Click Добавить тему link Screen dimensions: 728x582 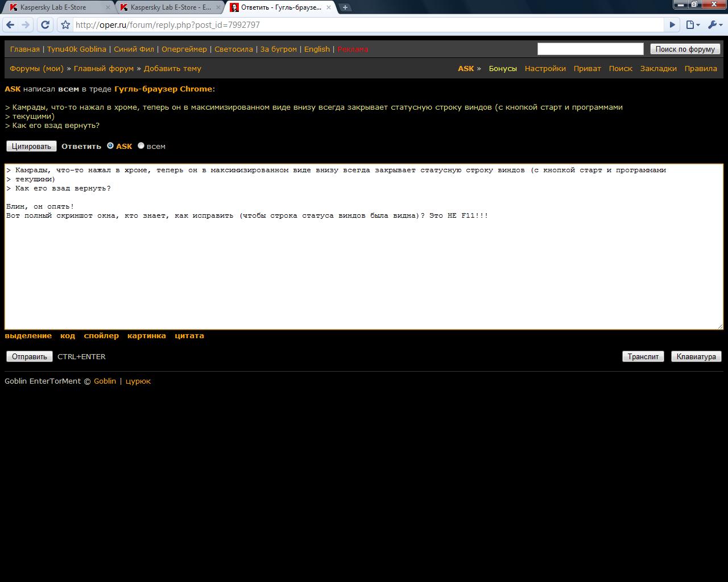[172, 68]
